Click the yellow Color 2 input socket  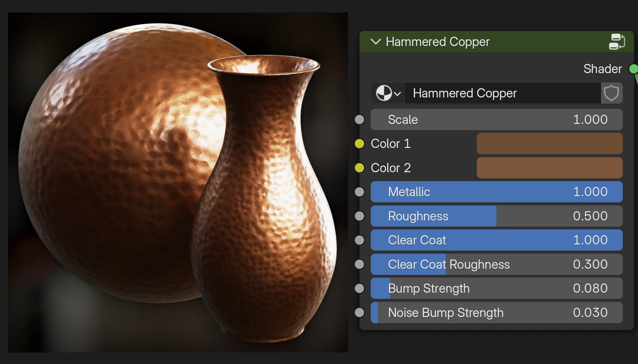click(360, 168)
